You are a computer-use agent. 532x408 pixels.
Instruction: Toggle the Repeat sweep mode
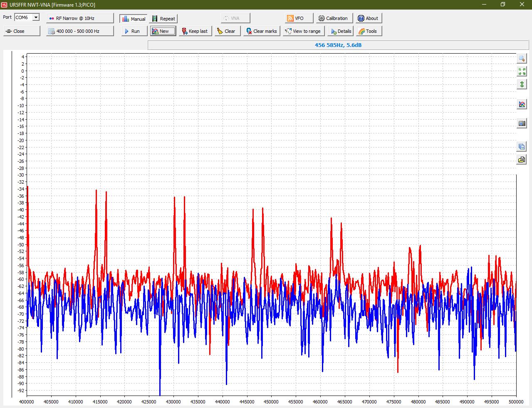coord(163,19)
